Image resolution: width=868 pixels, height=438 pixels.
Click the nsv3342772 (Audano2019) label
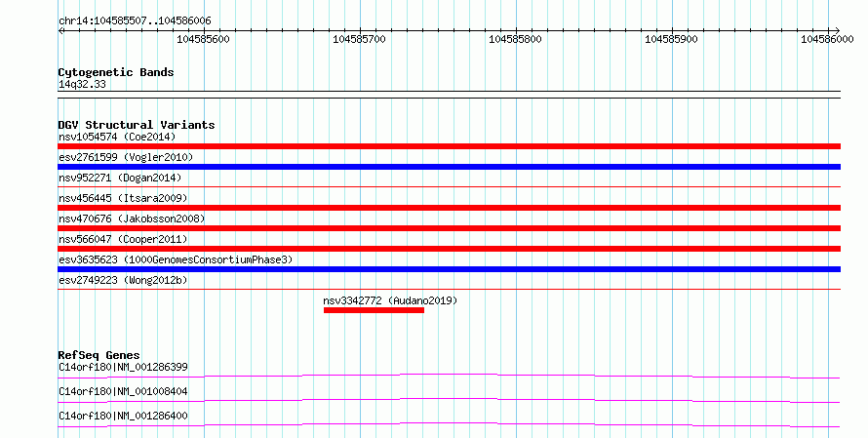coord(390,300)
